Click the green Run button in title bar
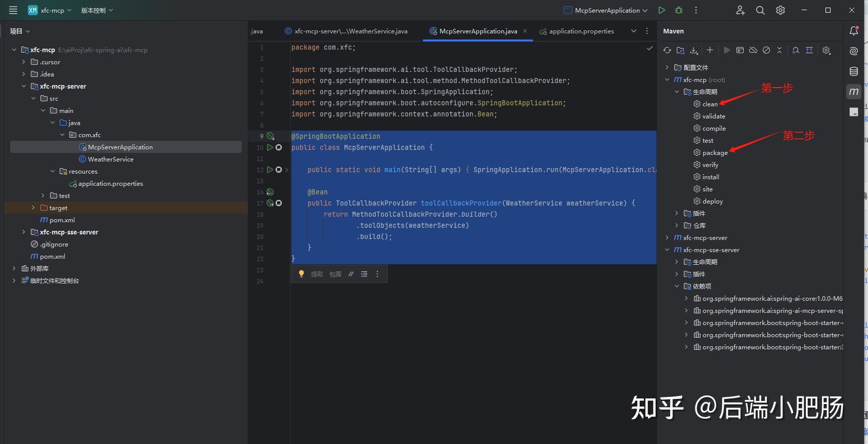 pos(661,10)
